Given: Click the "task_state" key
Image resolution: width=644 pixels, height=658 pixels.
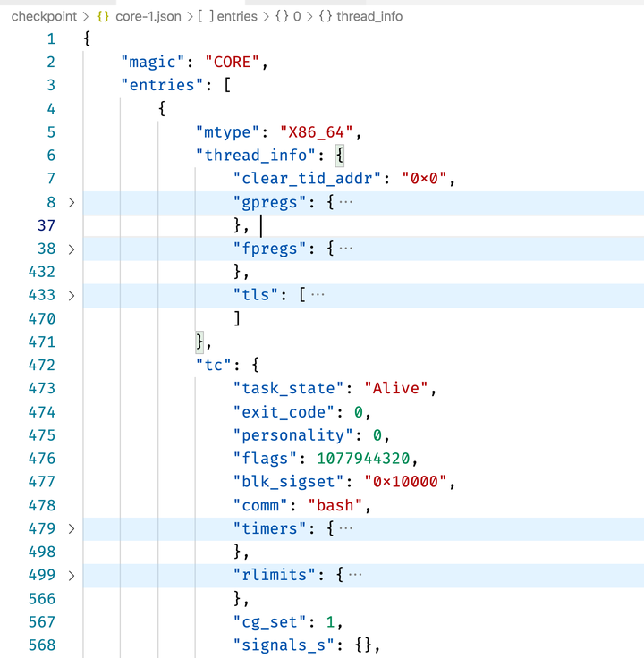Looking at the screenshot, I should [x=289, y=389].
